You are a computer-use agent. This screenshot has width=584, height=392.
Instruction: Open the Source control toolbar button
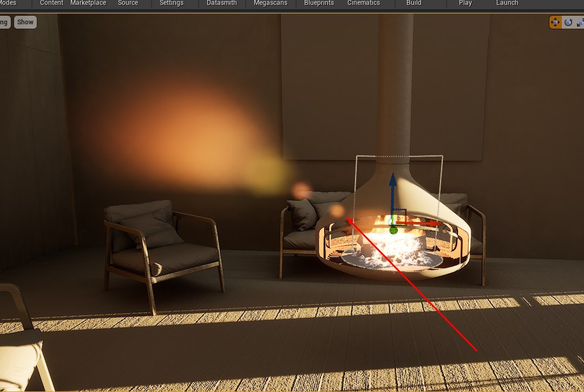point(128,3)
